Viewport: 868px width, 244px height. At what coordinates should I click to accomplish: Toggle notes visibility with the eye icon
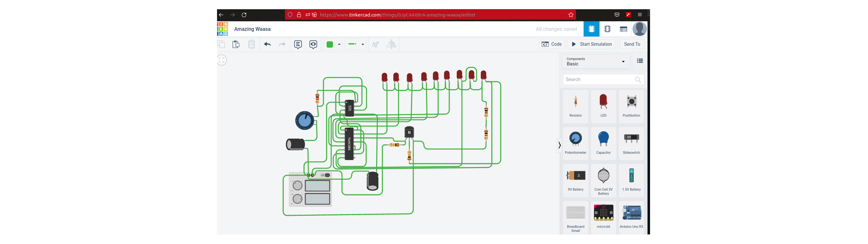[x=313, y=44]
